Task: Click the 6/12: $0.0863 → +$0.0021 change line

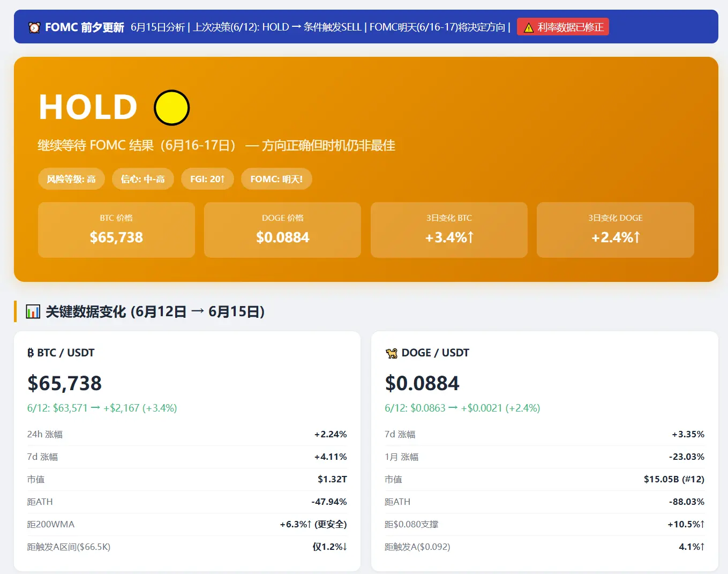Action: tap(462, 408)
